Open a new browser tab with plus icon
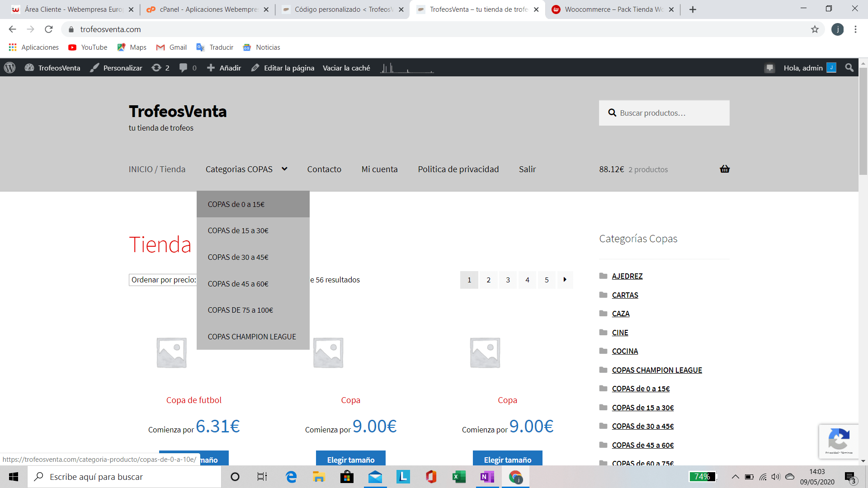 coord(693,9)
